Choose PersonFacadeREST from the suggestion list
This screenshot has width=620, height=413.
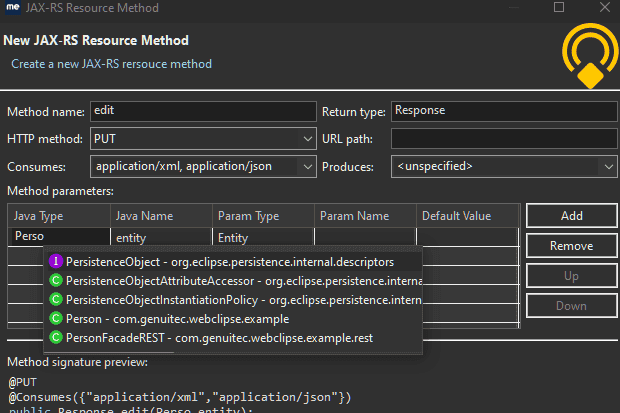coord(233,337)
